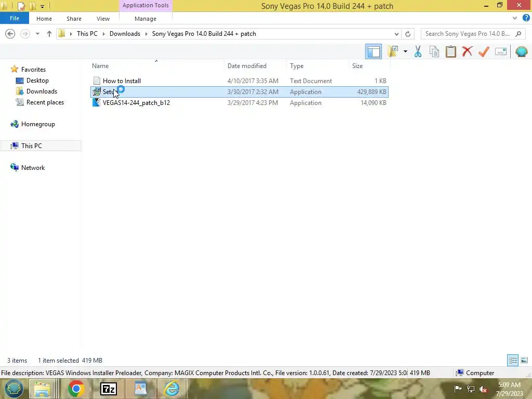Click the New folder quick access icon
Screen dimensions: 532x399
33,6
